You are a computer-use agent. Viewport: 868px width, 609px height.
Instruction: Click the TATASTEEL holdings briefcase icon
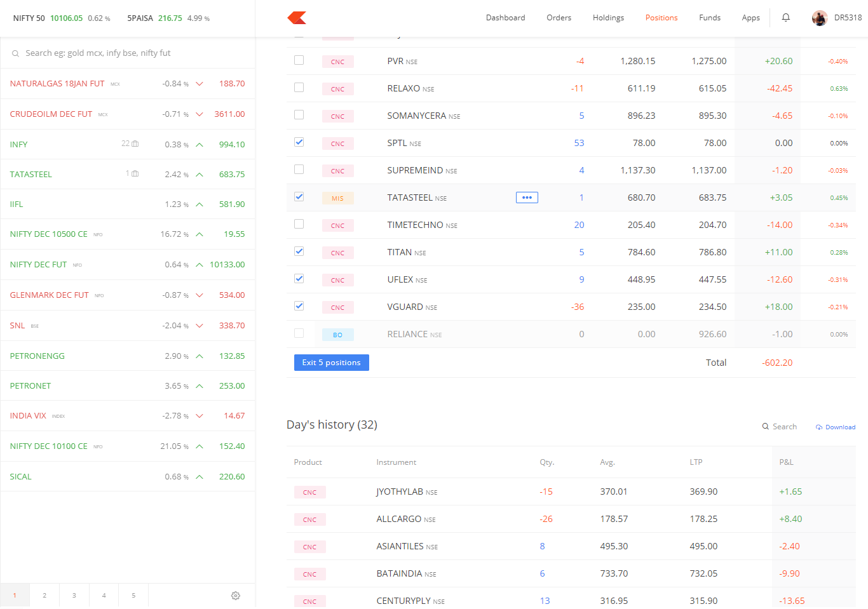pyautogui.click(x=135, y=173)
